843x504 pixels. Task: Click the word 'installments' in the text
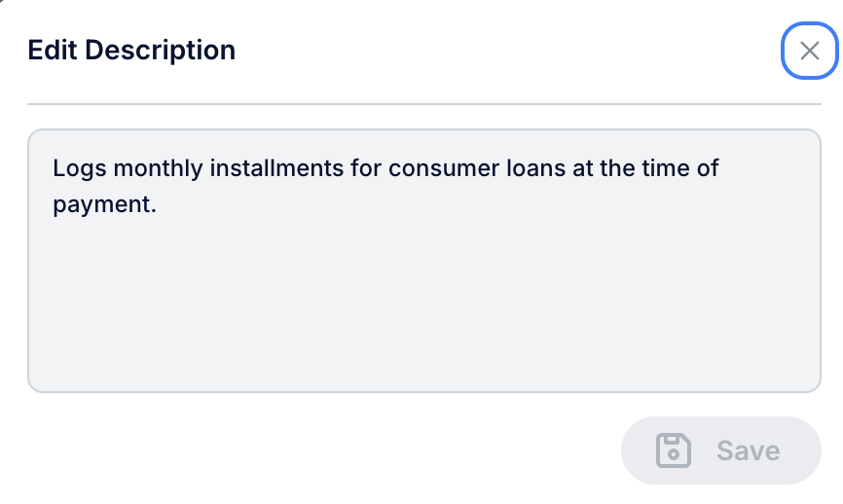click(x=276, y=168)
